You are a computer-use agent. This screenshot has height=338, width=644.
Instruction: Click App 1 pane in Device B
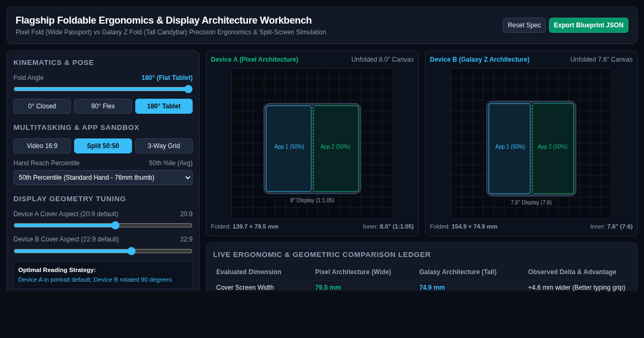click(x=510, y=149)
